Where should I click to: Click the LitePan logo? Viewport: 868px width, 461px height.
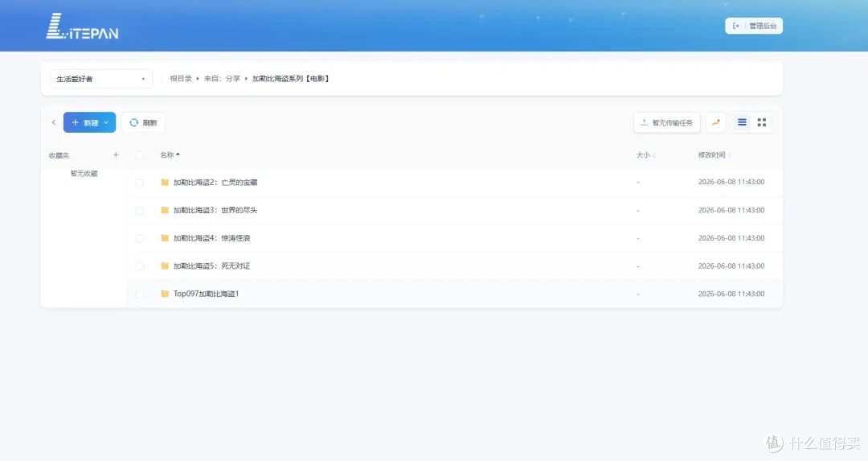click(82, 26)
